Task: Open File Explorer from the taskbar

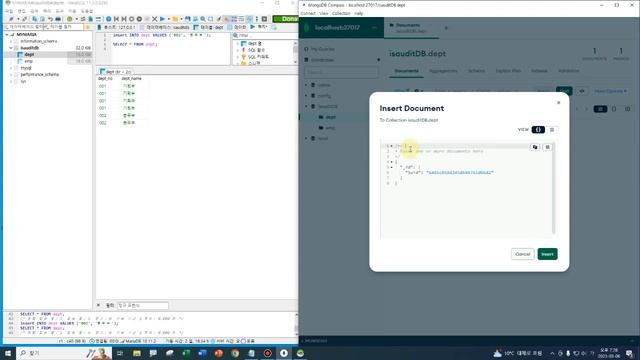Action: (x=137, y=353)
